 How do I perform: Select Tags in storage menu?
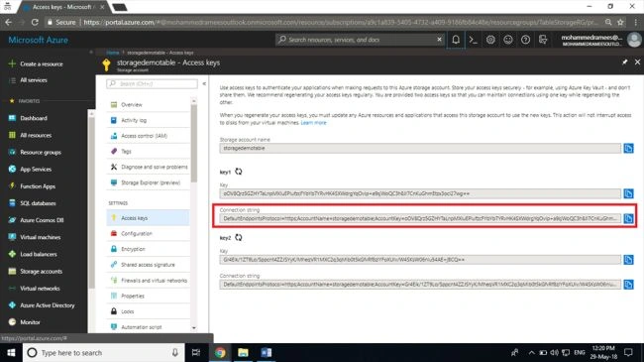[148, 152]
